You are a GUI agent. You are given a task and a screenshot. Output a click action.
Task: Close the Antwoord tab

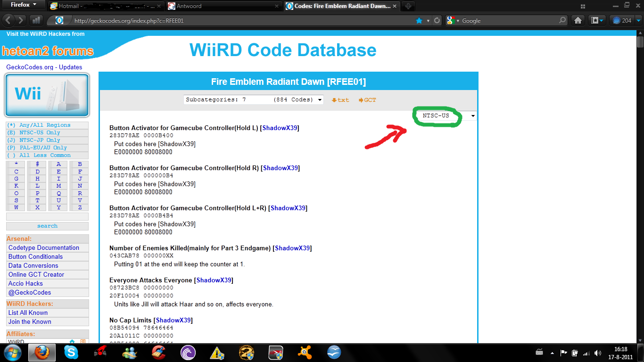(277, 6)
